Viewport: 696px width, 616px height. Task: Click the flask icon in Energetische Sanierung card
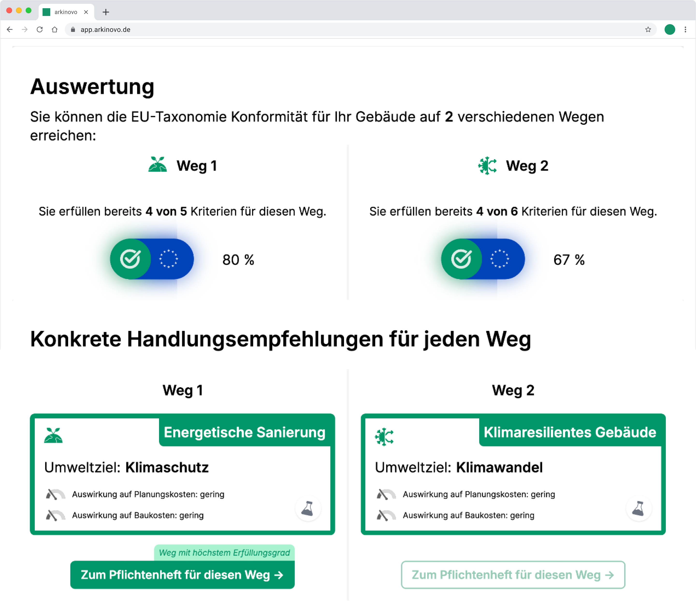[308, 509]
